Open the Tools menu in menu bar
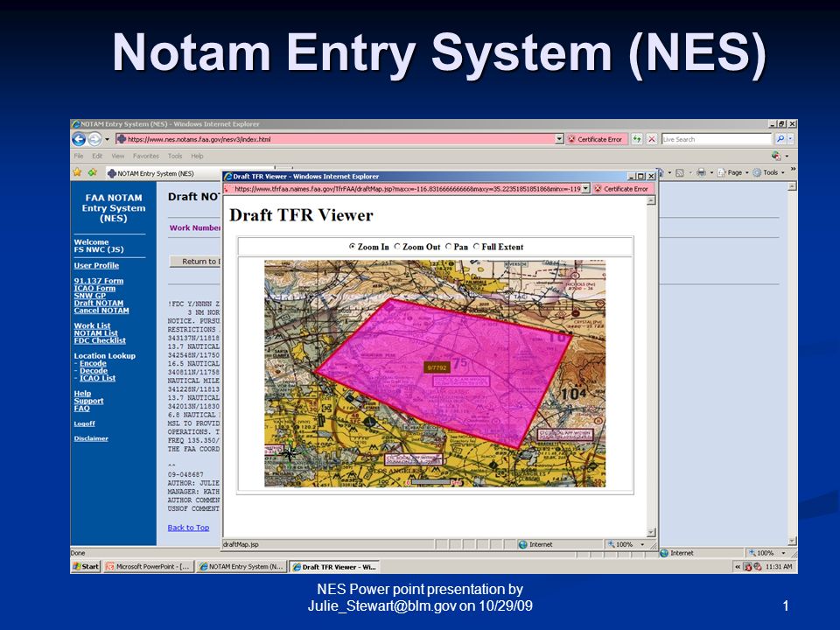This screenshot has height=630, width=840. pos(175,156)
